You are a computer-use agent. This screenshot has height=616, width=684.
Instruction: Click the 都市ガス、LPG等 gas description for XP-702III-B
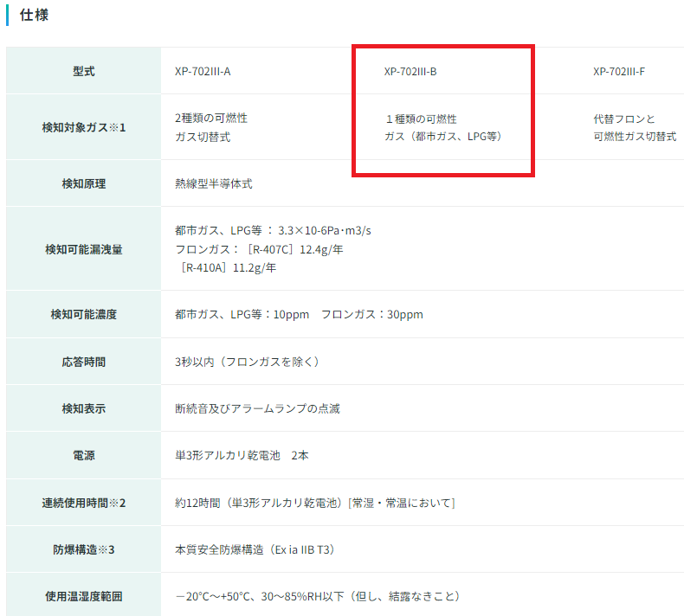pos(443,137)
